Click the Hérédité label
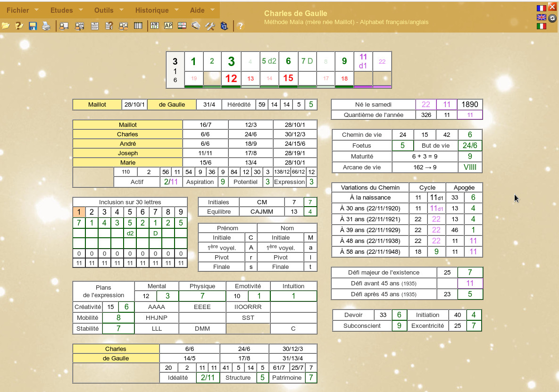This screenshot has height=392, width=559. 239,104
